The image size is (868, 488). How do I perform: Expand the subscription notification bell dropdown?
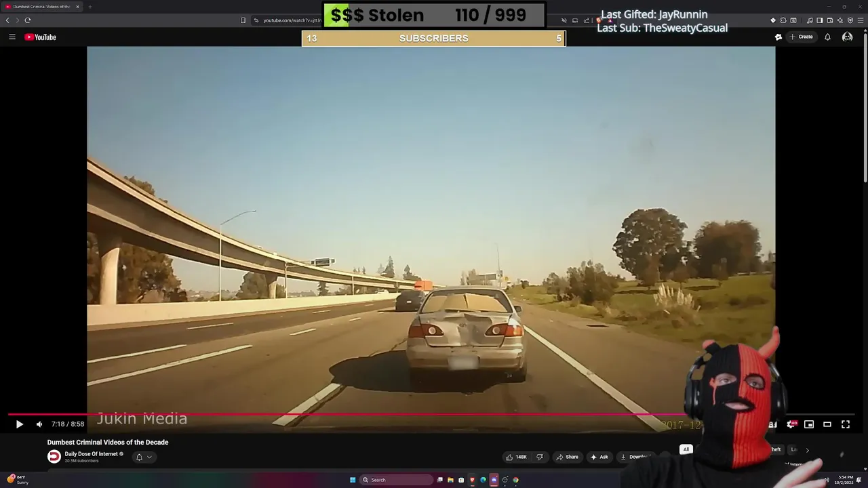click(x=144, y=457)
